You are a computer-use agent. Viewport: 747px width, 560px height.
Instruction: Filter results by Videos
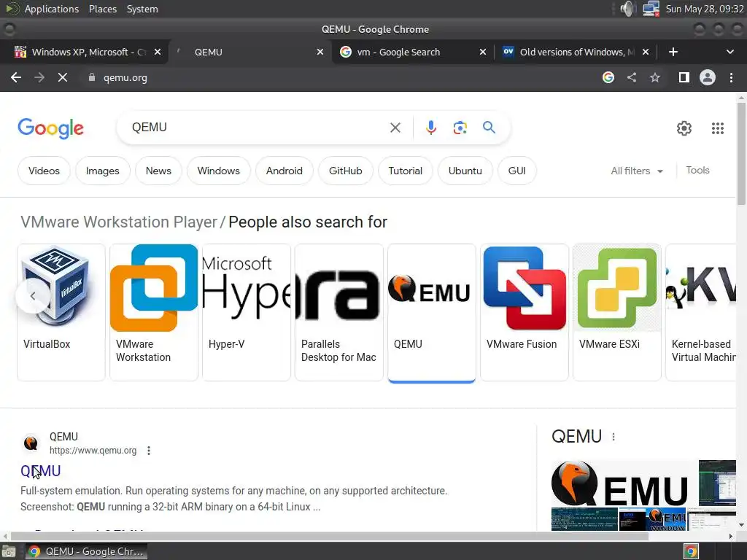pos(44,171)
